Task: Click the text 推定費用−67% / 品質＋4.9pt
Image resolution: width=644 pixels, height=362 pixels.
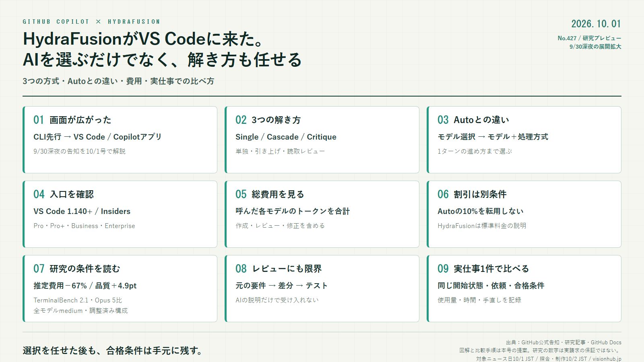Action: click(x=85, y=286)
